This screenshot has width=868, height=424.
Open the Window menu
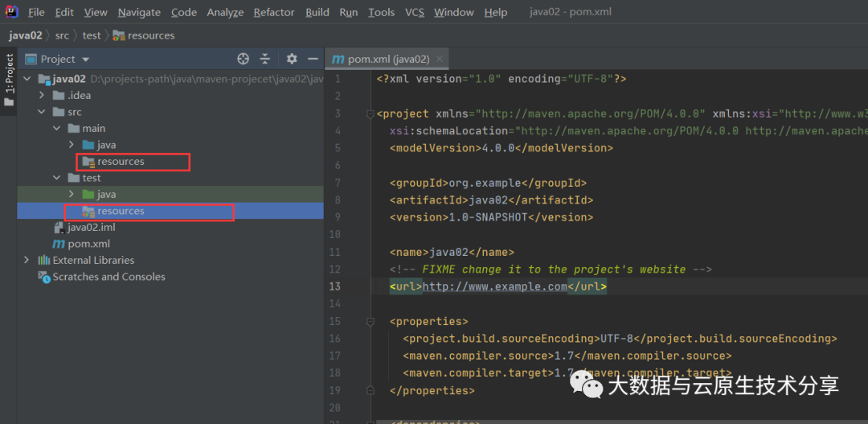click(x=454, y=12)
